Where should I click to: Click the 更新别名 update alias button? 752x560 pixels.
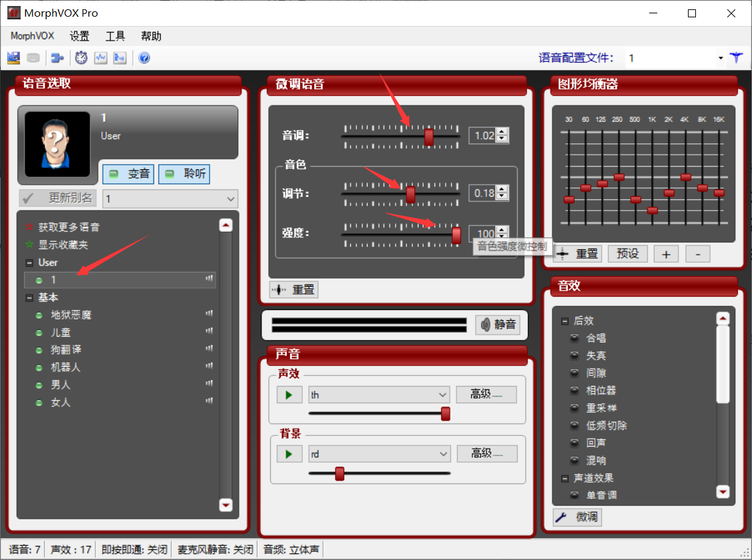pos(58,198)
